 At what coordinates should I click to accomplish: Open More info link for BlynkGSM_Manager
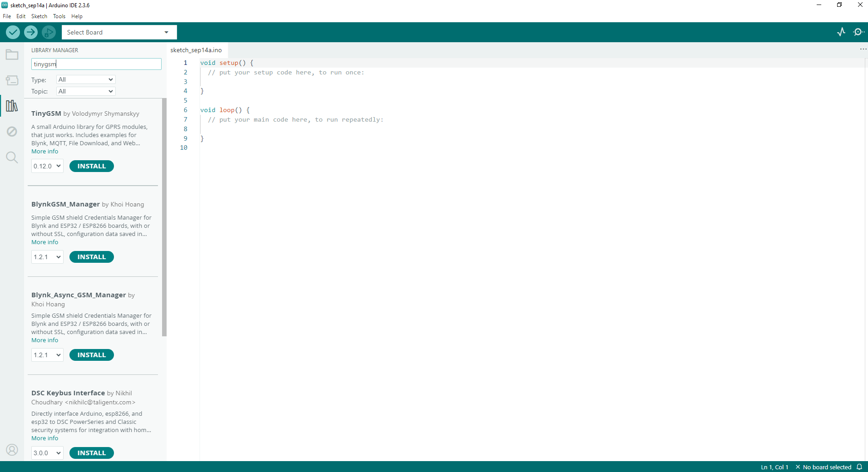pyautogui.click(x=44, y=242)
